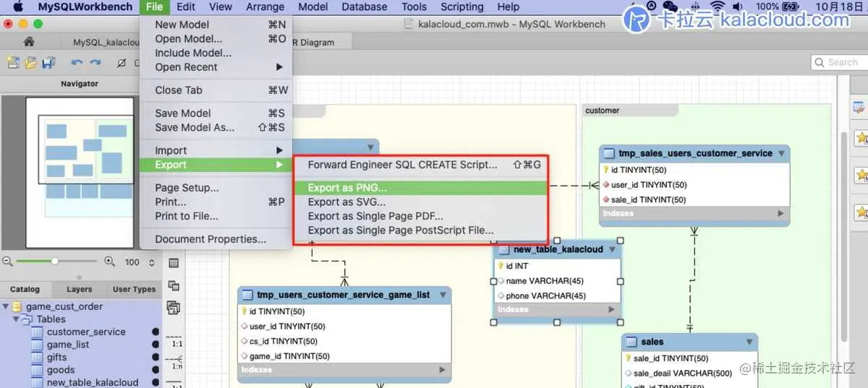Image resolution: width=868 pixels, height=388 pixels.
Task: Choose Forward Engineer SQL CREATE Script...
Action: point(421,165)
